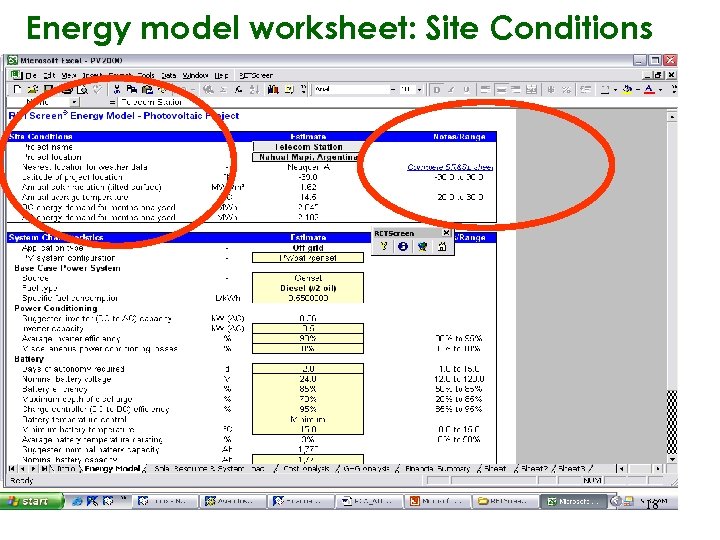Toggle Align Left formatting
The width and height of the screenshot is (720, 540).
click(x=485, y=90)
